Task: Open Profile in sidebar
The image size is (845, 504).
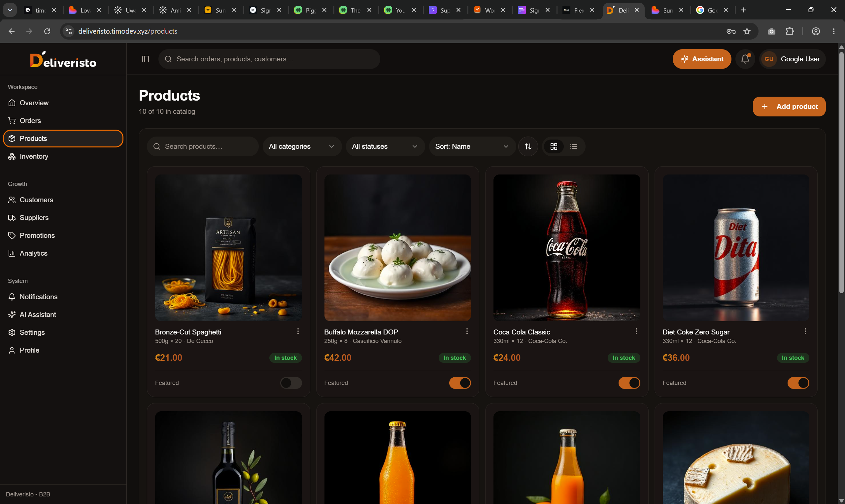Action: coord(63,350)
